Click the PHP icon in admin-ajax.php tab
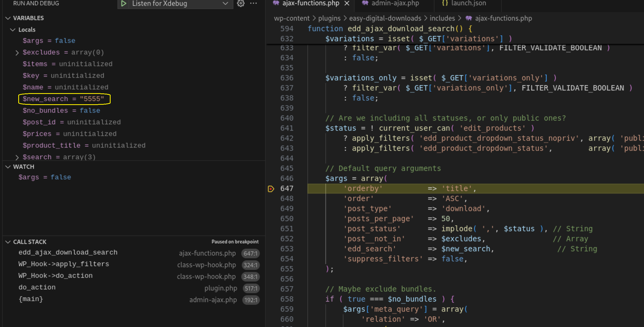Screen dimensions: 644x327 (365, 3)
